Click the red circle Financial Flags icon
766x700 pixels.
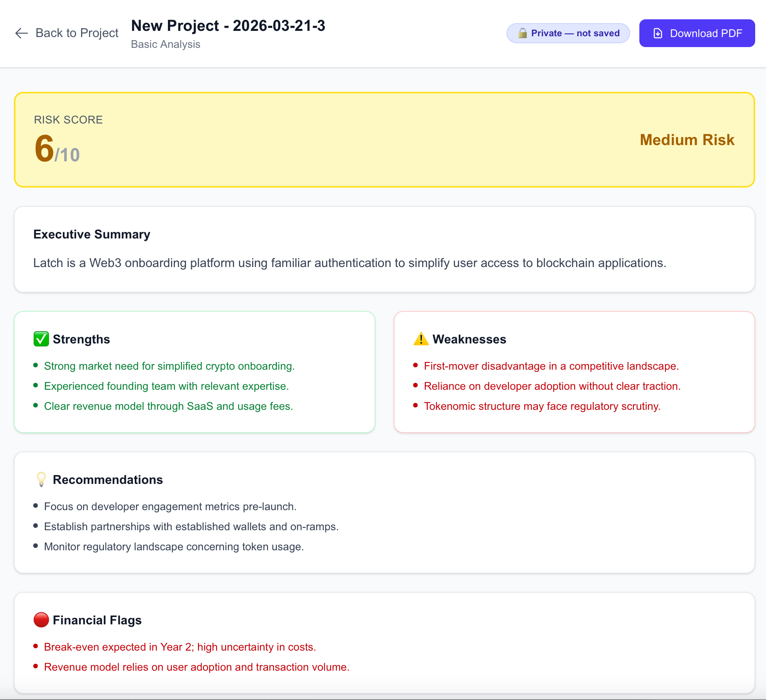(41, 620)
